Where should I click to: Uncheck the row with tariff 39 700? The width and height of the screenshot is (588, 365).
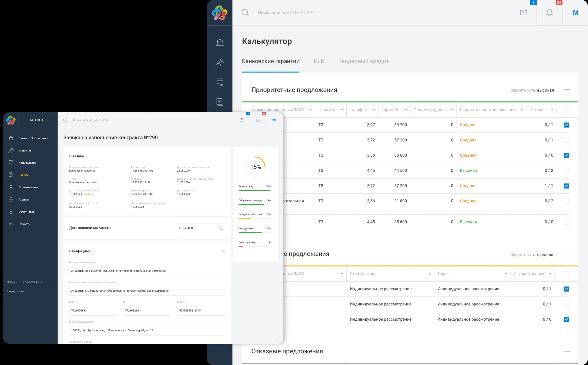point(566,125)
